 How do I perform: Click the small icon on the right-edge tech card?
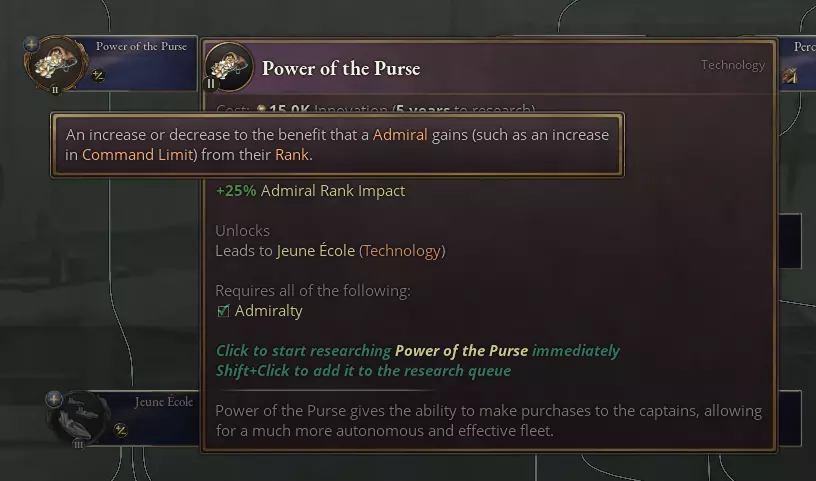click(789, 75)
